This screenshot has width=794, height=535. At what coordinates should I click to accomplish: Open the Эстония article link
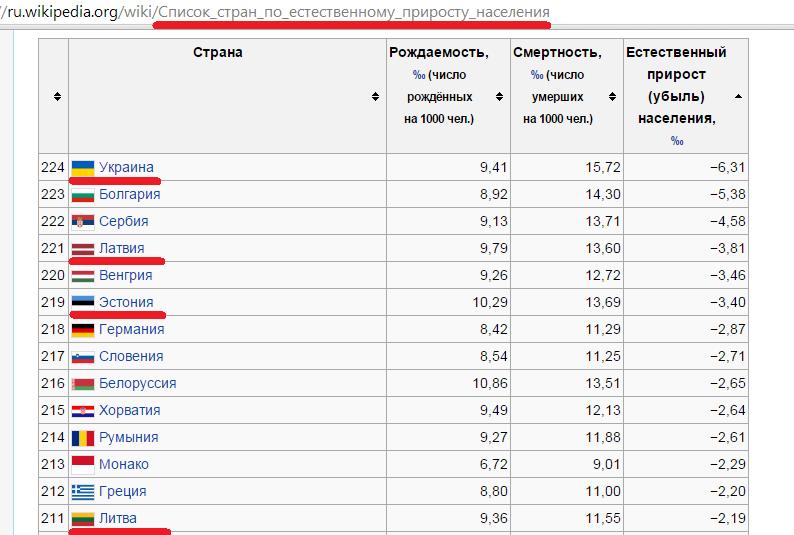126,302
